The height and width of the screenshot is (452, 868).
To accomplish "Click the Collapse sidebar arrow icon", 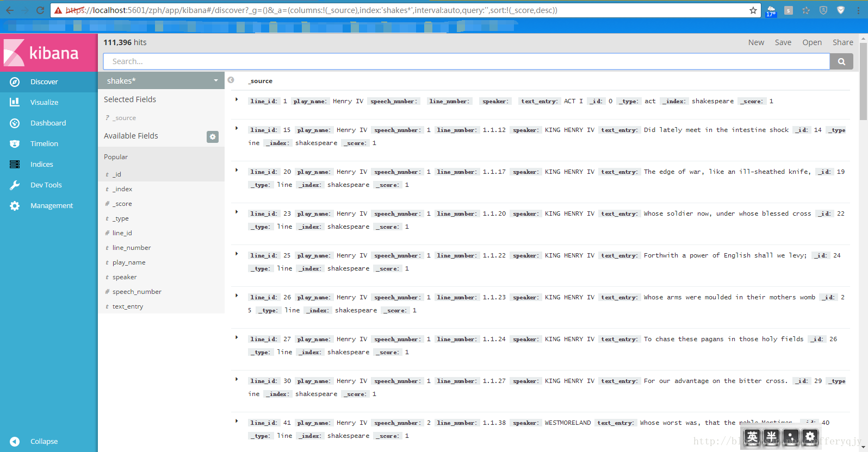I will click(x=15, y=442).
